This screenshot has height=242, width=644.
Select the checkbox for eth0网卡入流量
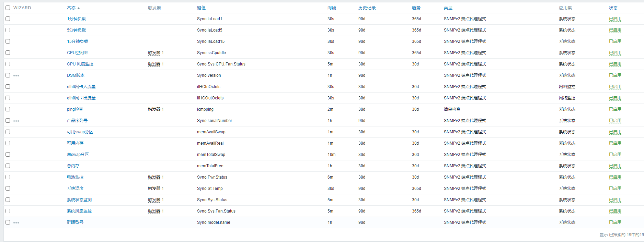coord(8,87)
